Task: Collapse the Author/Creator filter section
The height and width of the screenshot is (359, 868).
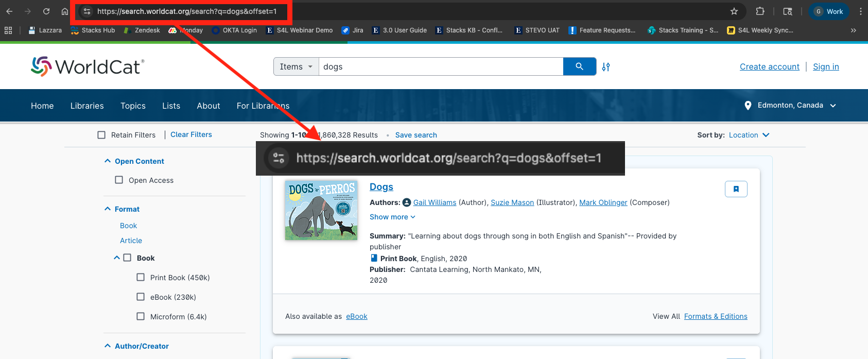Action: (108, 346)
